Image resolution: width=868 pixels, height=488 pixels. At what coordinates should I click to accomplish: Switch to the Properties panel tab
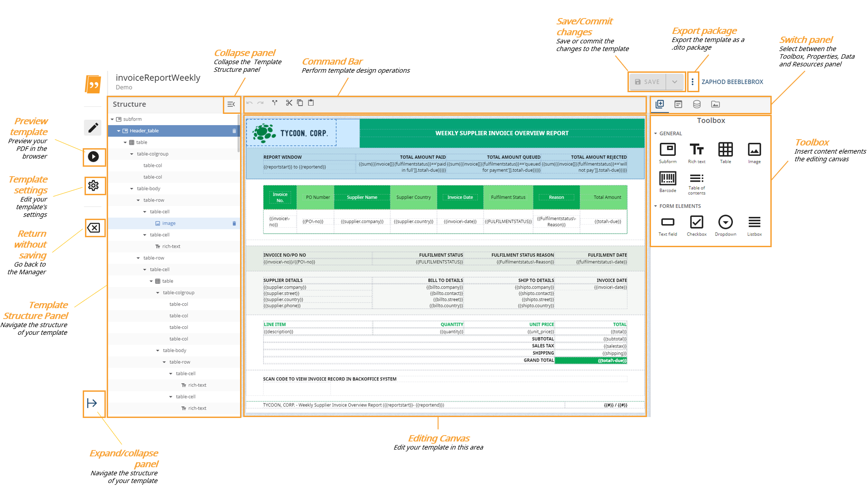coord(678,104)
